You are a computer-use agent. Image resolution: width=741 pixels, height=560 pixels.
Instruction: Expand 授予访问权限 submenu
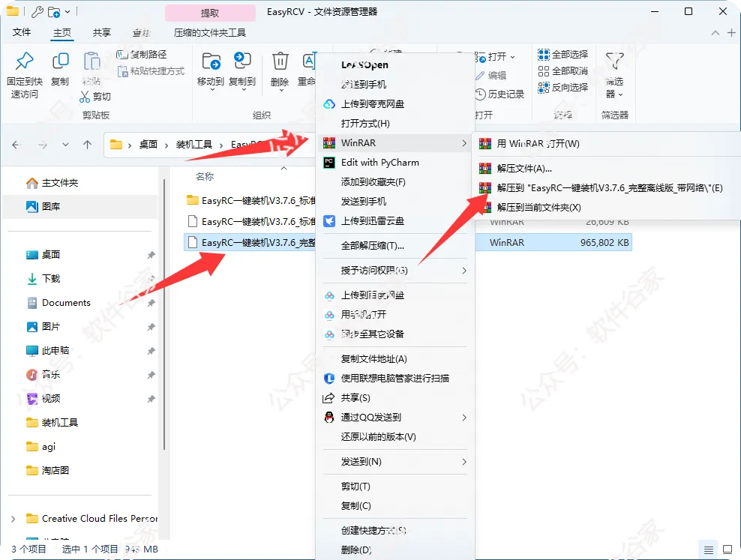(x=395, y=270)
